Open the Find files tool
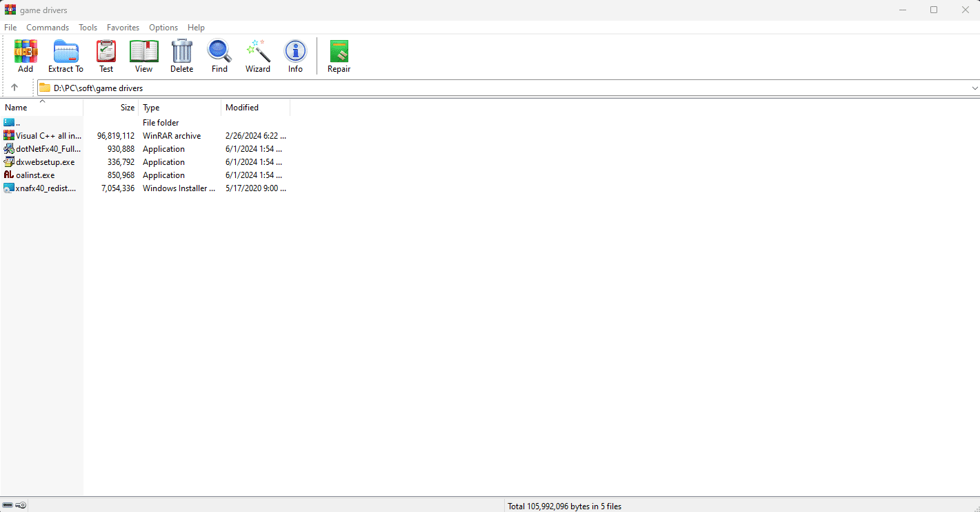This screenshot has height=512, width=980. point(219,55)
